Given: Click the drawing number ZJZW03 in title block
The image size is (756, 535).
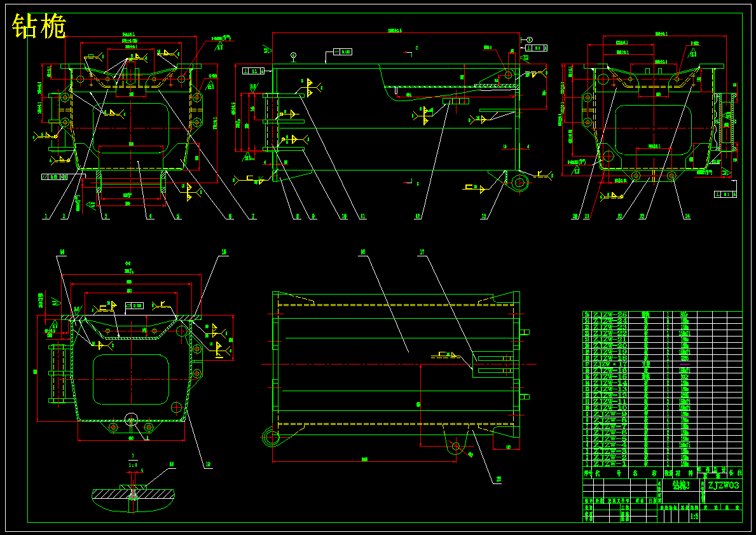Looking at the screenshot, I should click(x=723, y=485).
